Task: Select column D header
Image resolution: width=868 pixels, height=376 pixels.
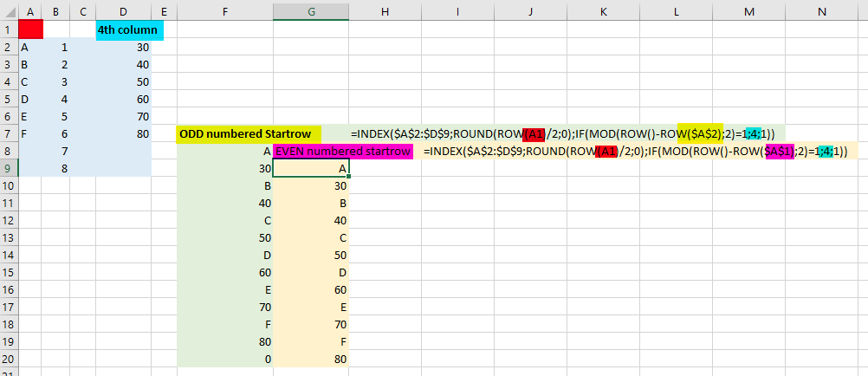Action: pyautogui.click(x=123, y=10)
